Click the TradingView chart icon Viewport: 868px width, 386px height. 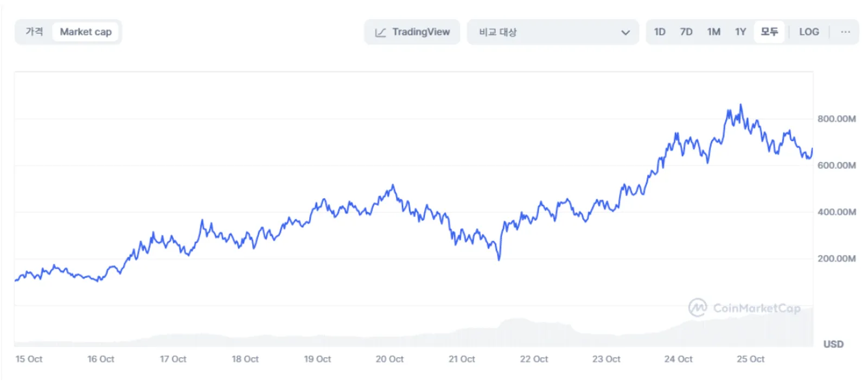[x=380, y=32]
